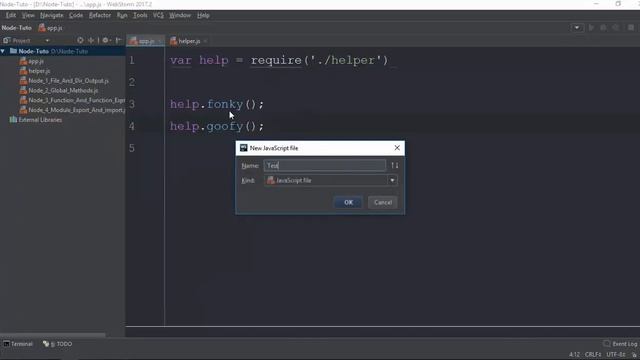Open the Help menu

click(203, 15)
